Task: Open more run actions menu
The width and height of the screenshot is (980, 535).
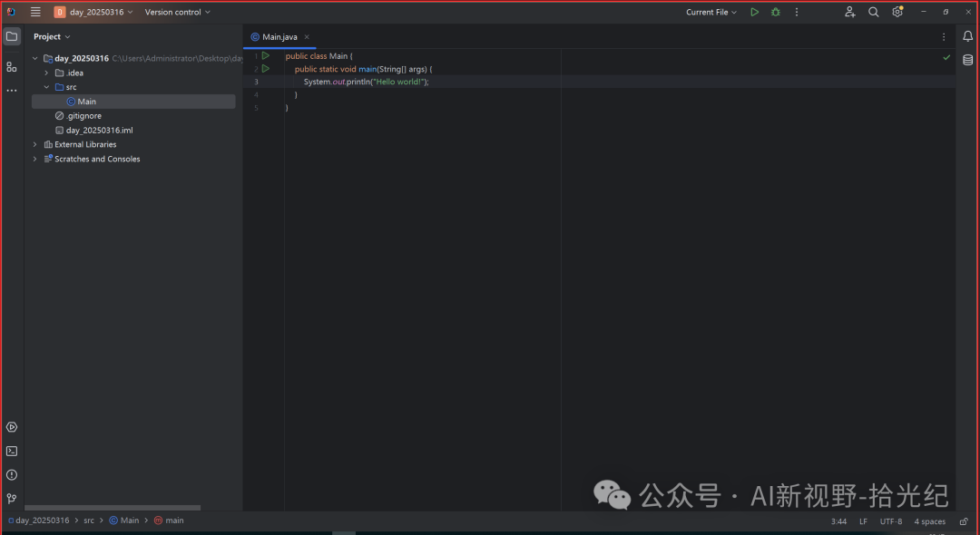Action: point(797,12)
